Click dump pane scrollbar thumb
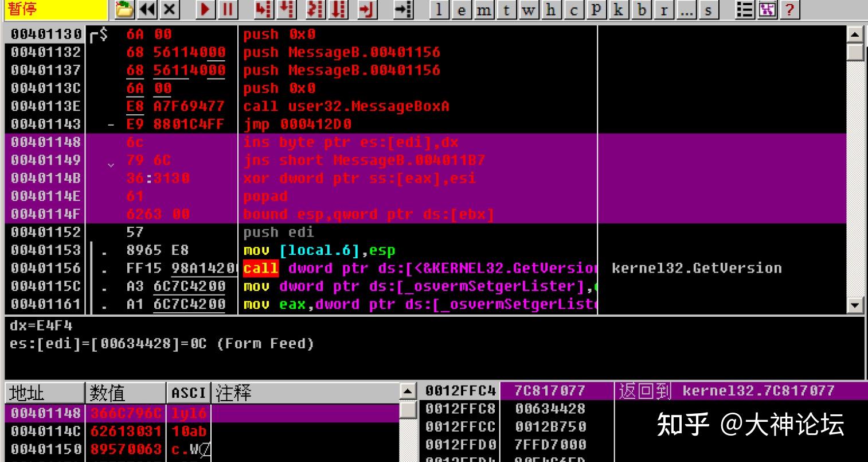This screenshot has height=462, width=868. [x=408, y=409]
